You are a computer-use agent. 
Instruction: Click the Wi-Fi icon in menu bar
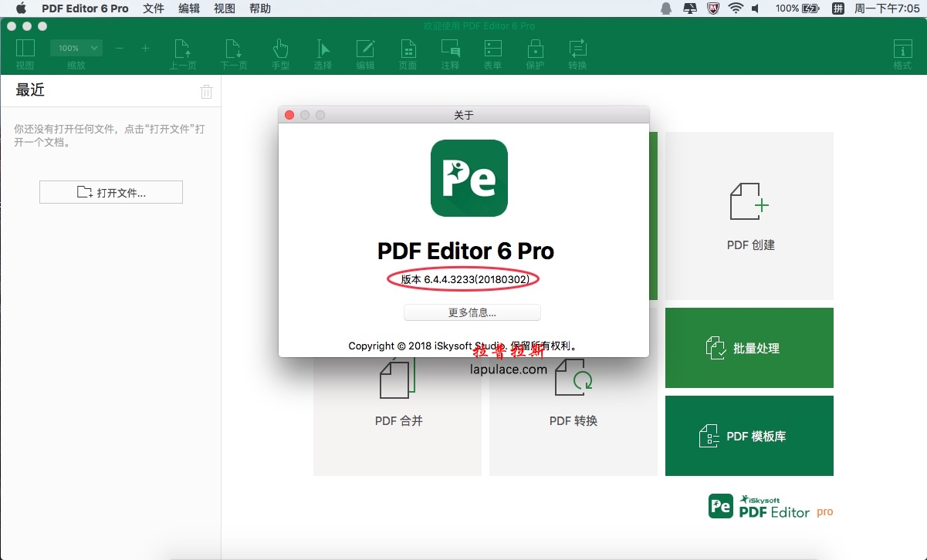tap(735, 8)
